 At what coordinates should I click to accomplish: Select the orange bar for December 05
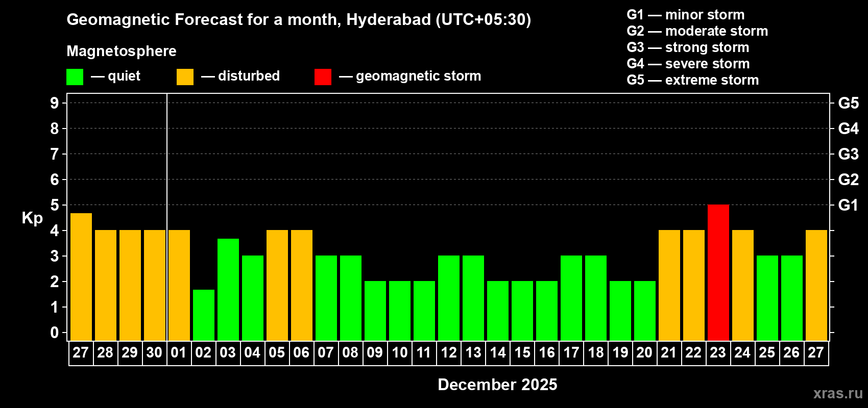tap(277, 286)
